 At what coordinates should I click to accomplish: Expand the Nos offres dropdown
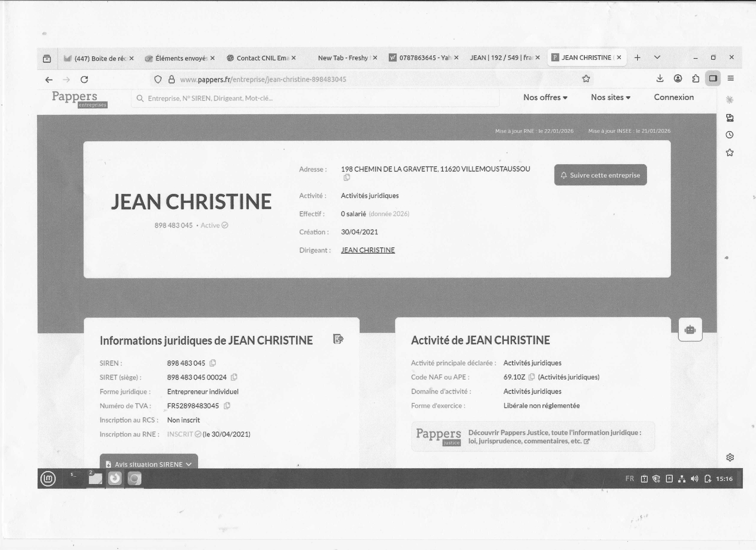[545, 97]
